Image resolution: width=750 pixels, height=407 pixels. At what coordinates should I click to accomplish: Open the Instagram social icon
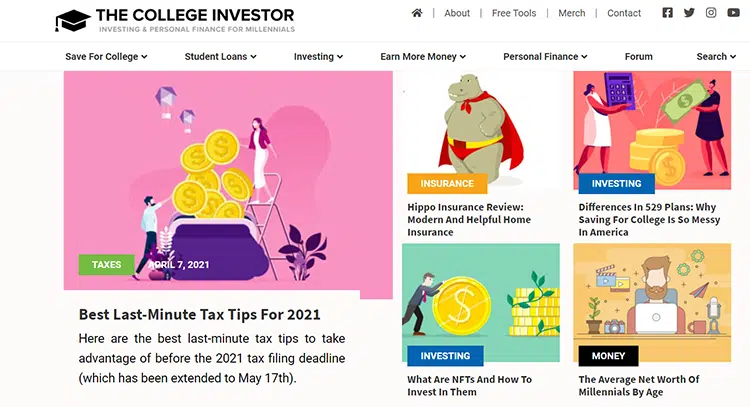(x=711, y=13)
